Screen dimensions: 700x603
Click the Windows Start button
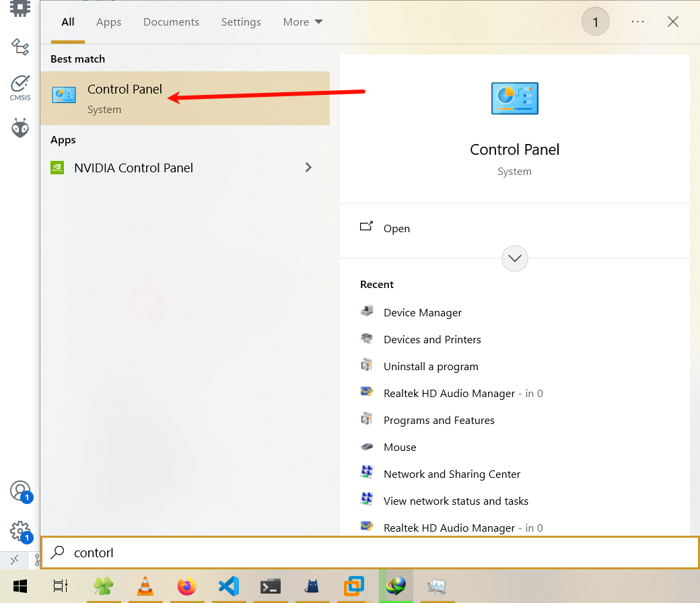pos(20,586)
